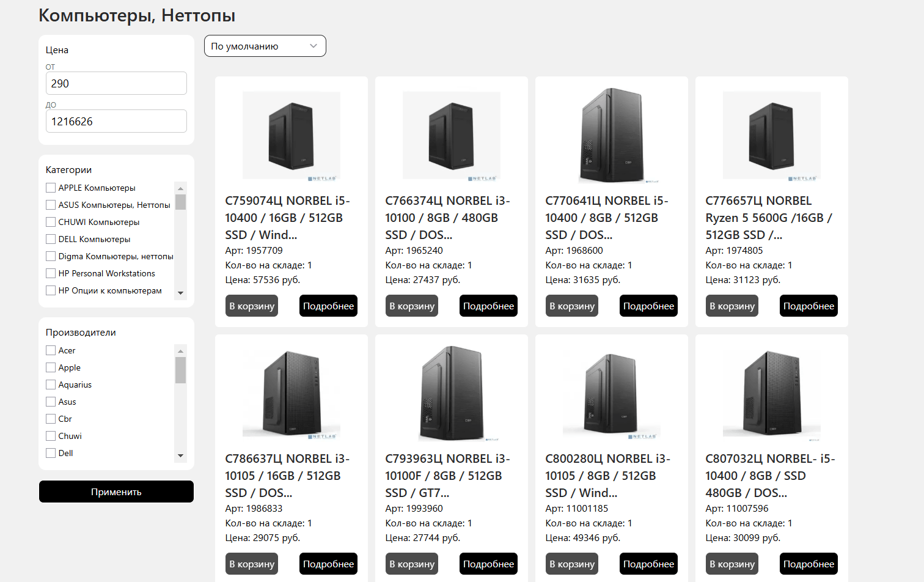Add C793963Ц NORBEL i3-10100F to cart
924x582 pixels.
pyautogui.click(x=412, y=564)
